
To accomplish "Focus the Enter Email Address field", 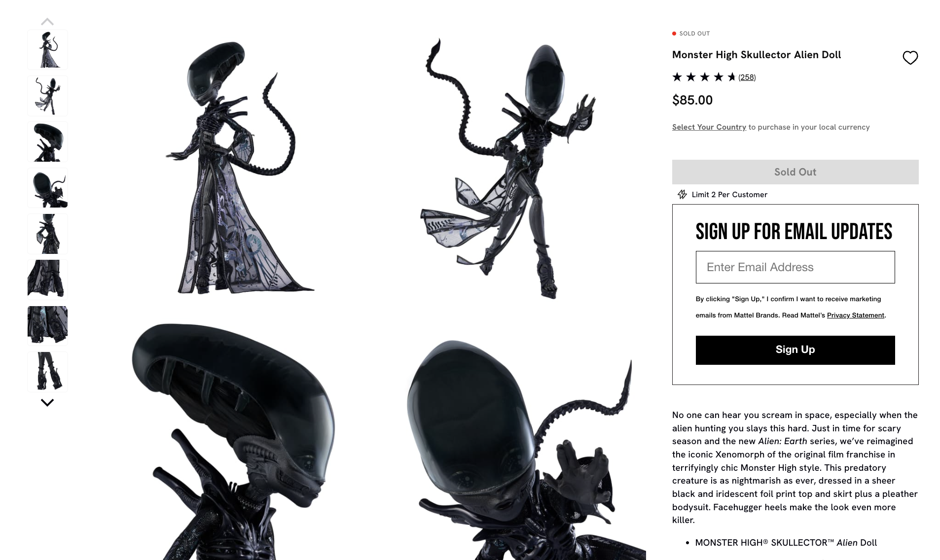I will click(x=795, y=267).
